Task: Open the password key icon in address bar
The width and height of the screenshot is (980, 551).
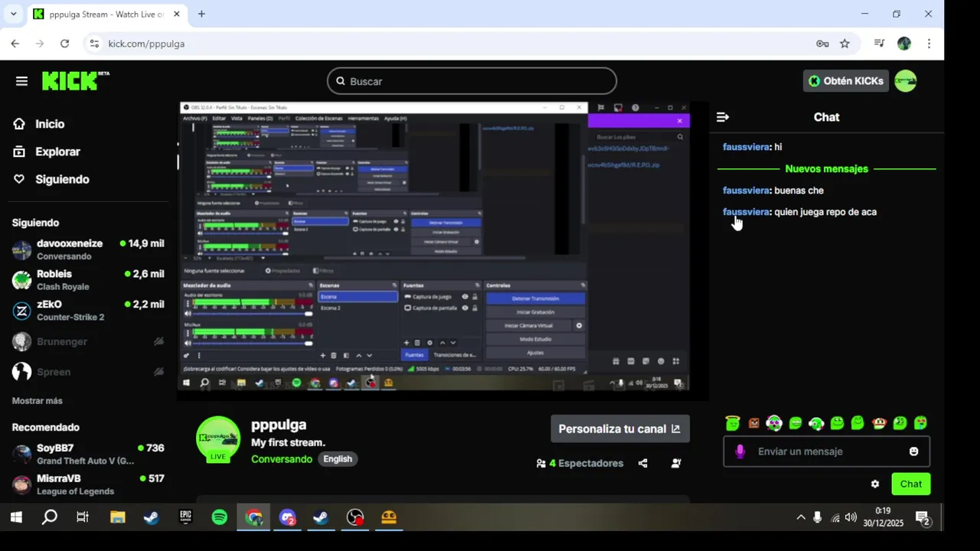Action: pos(822,44)
